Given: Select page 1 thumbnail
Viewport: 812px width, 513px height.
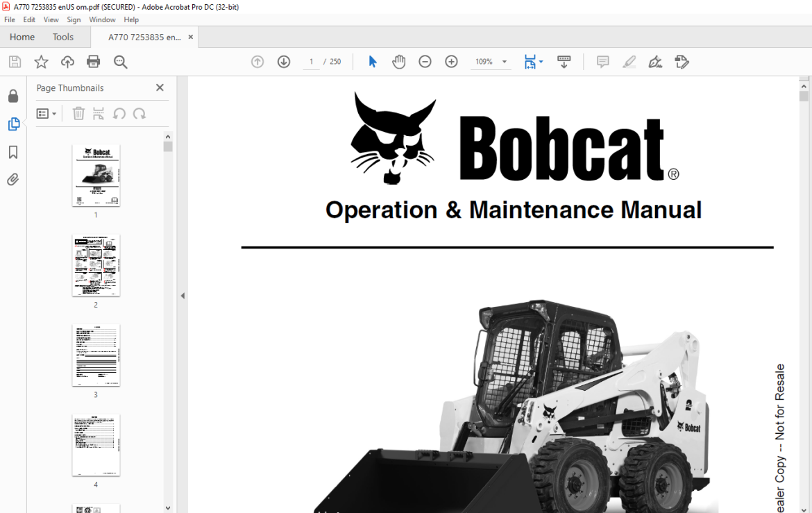Looking at the screenshot, I should tap(96, 176).
